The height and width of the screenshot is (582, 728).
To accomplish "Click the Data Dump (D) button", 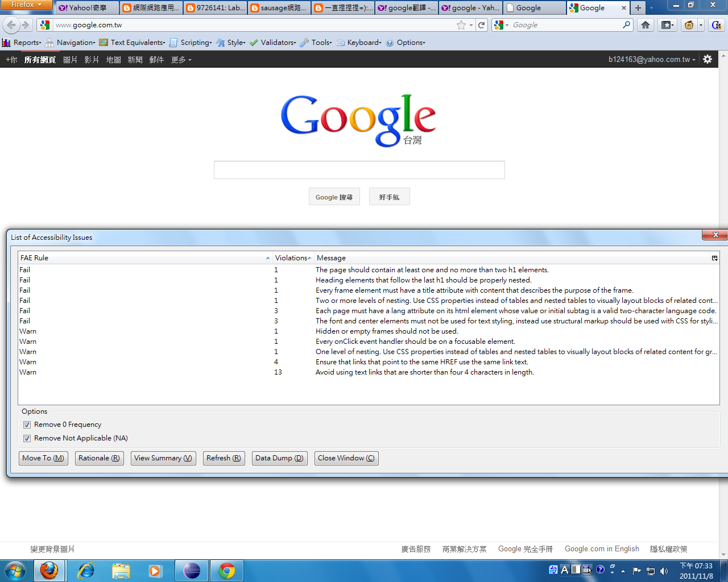I will pyautogui.click(x=279, y=458).
